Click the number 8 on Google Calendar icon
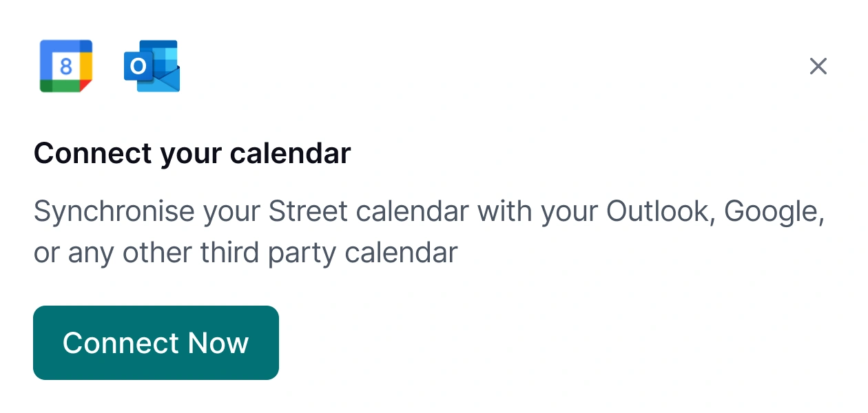The width and height of the screenshot is (868, 413). click(x=66, y=66)
